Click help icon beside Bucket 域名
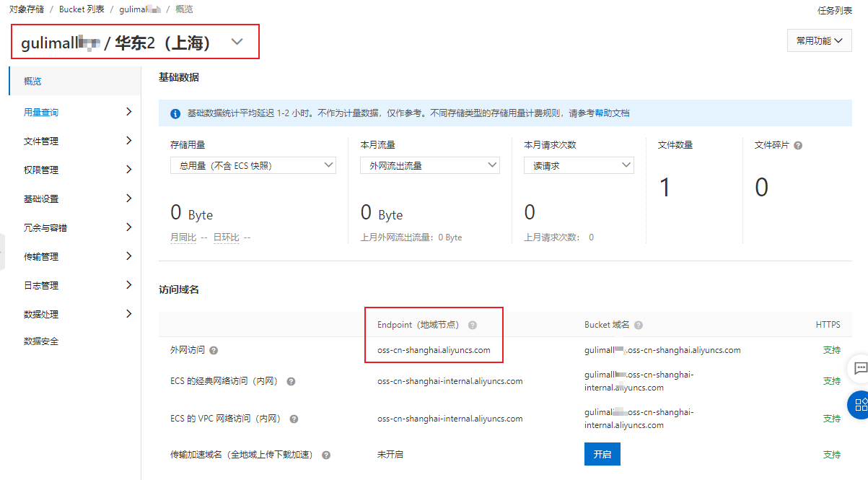Screen dimensions: 868x480 point(639,326)
